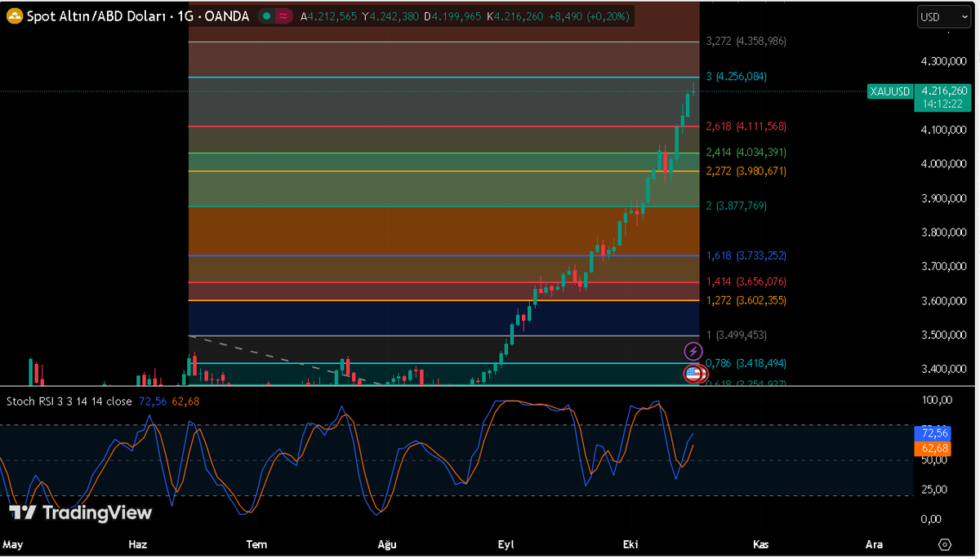Click the XAUUSD price scale label
This screenshot has height=559, width=980.
889,91
